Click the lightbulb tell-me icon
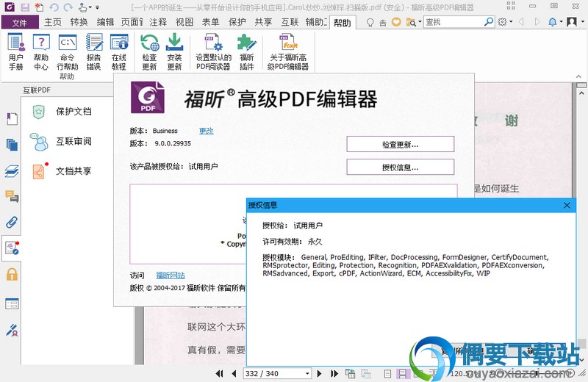The height and width of the screenshot is (382, 588). [x=370, y=23]
